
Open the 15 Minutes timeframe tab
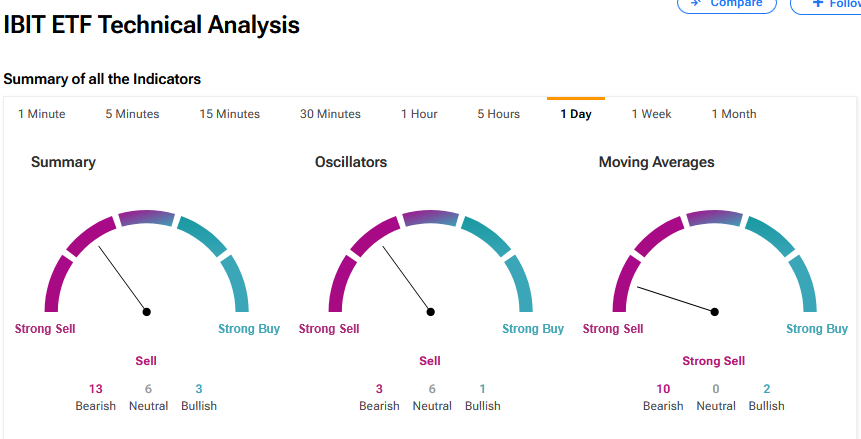(230, 114)
